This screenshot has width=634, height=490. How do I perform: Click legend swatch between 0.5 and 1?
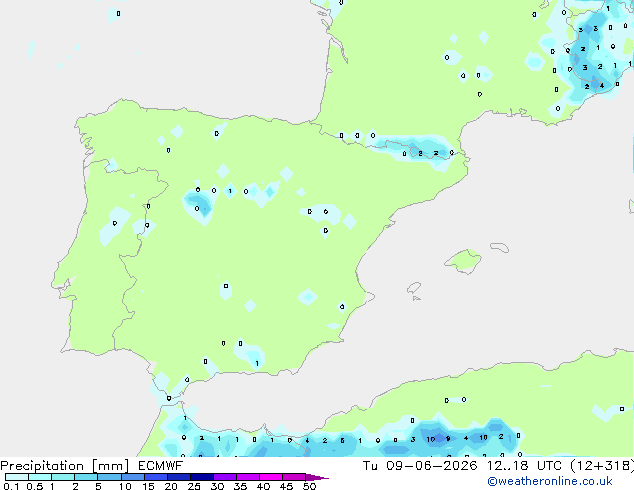pos(40,477)
